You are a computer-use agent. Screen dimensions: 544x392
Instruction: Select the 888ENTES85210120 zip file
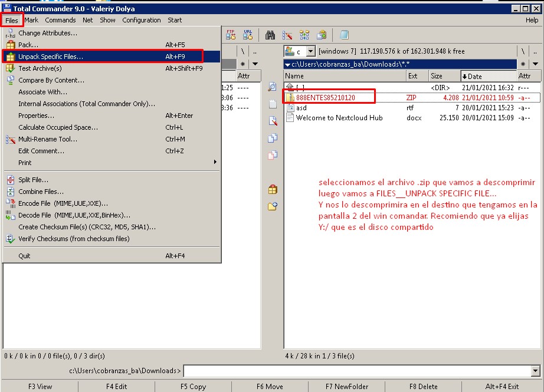[x=326, y=97]
